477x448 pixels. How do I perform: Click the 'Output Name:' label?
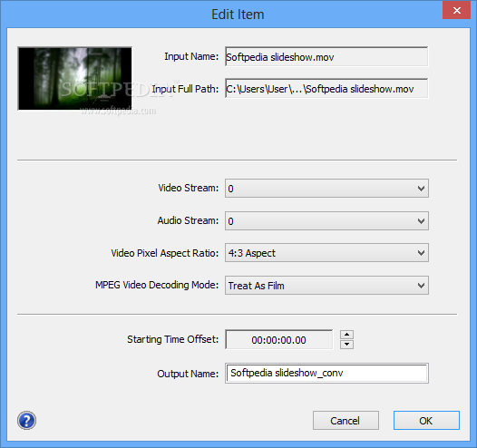188,374
